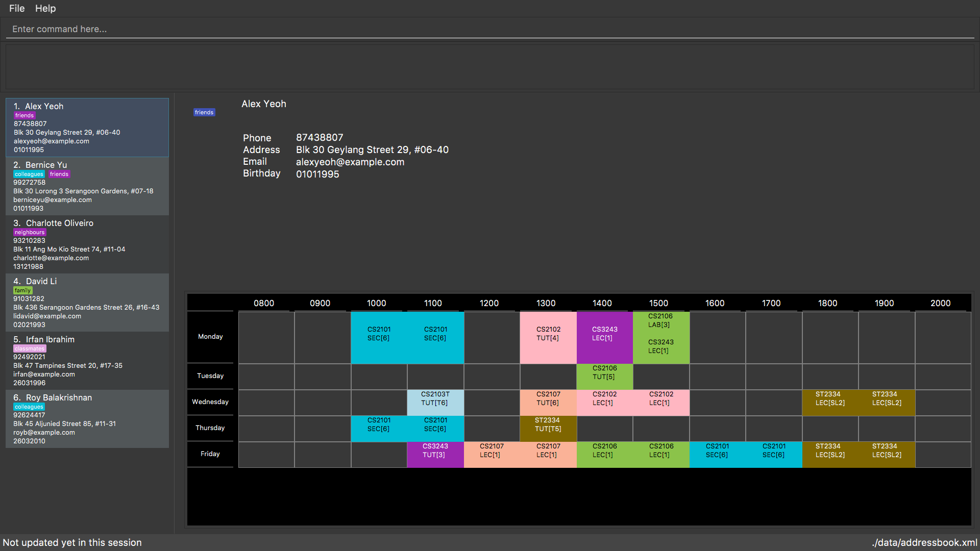Click Friday 1200 CS2107 LEC[1] slot

[492, 455]
